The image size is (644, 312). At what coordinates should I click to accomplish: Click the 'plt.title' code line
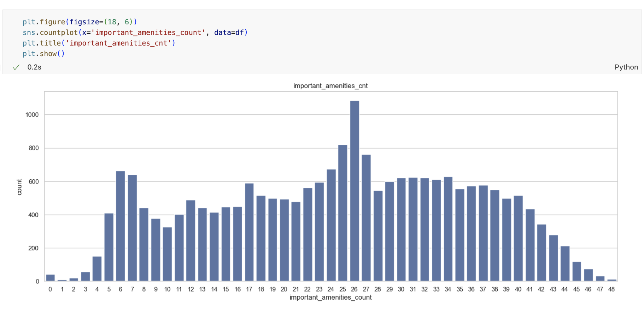tap(99, 43)
